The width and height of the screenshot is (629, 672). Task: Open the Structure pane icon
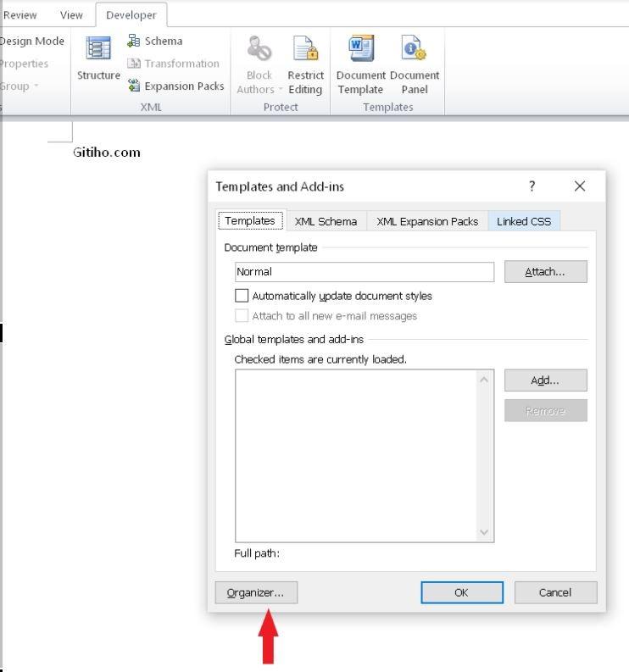(98, 48)
